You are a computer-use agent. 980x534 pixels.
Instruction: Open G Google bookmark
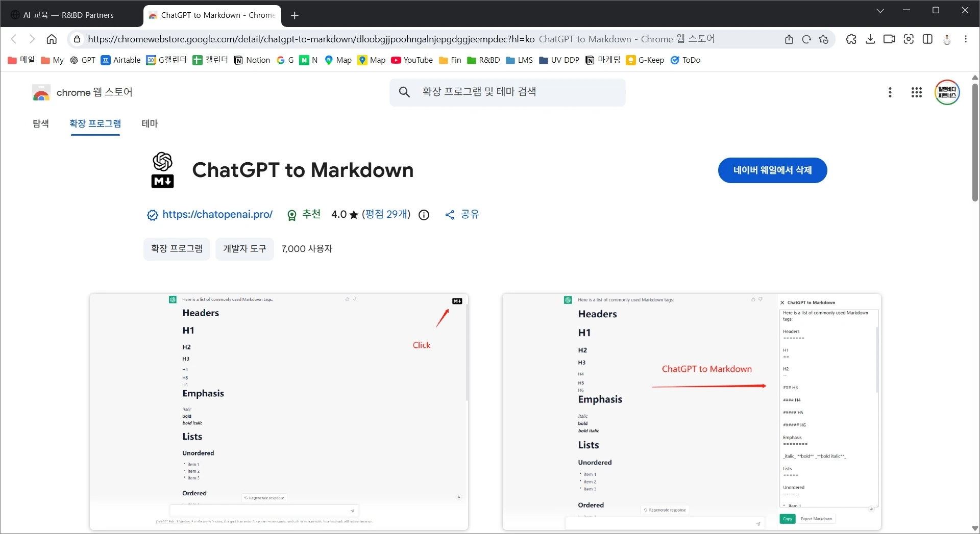click(x=285, y=60)
